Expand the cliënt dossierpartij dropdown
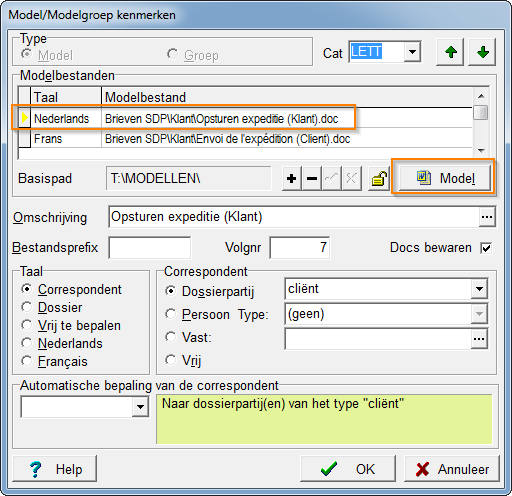This screenshot has width=512, height=496. 479,289
